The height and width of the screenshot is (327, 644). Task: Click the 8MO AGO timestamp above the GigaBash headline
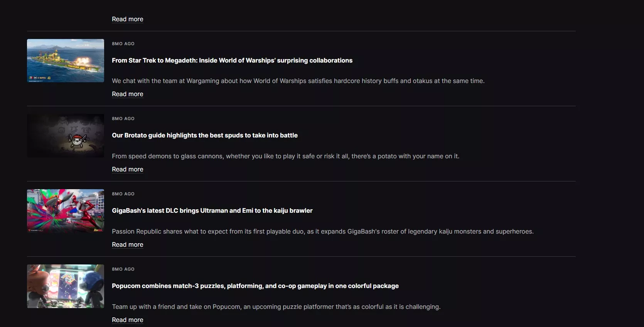pos(123,194)
